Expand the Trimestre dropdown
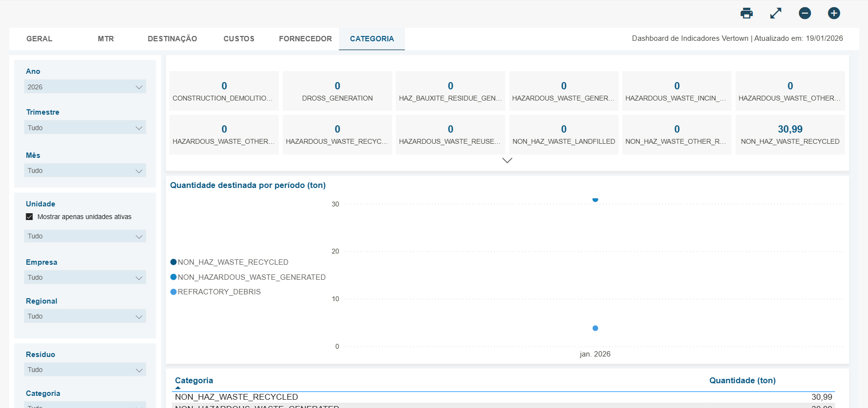The height and width of the screenshot is (408, 868). (x=85, y=128)
